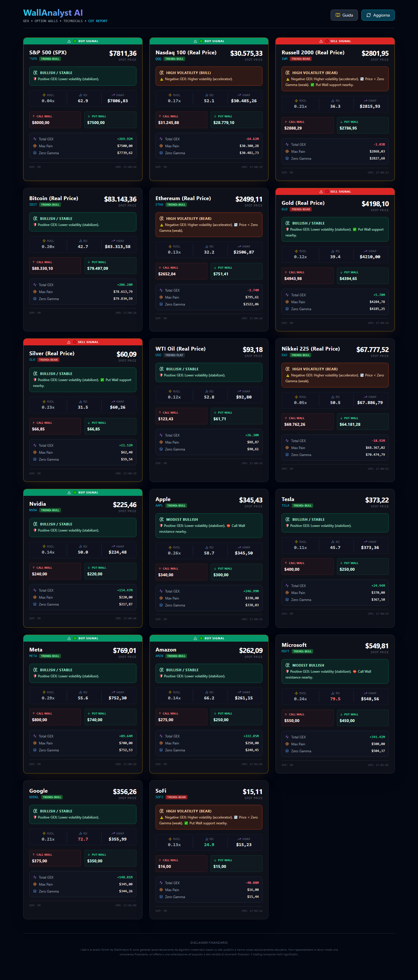This screenshot has height=980, width=418.
Task: Click Nikkei 225 VWAP value $67.886,79
Action: click(x=370, y=403)
